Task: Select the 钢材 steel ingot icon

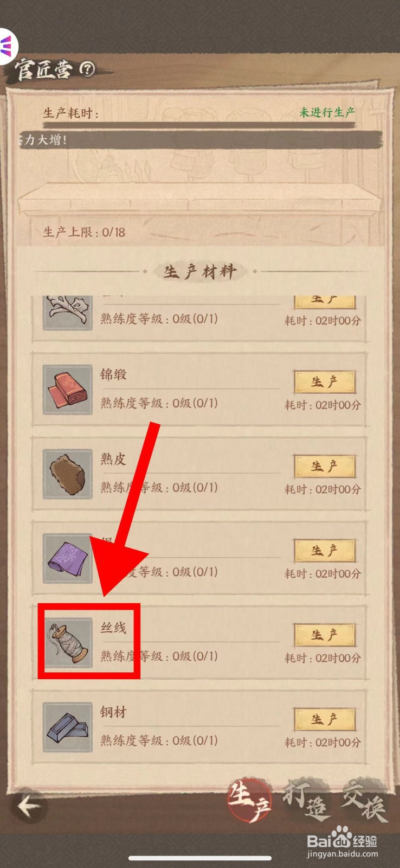Action: point(68,727)
